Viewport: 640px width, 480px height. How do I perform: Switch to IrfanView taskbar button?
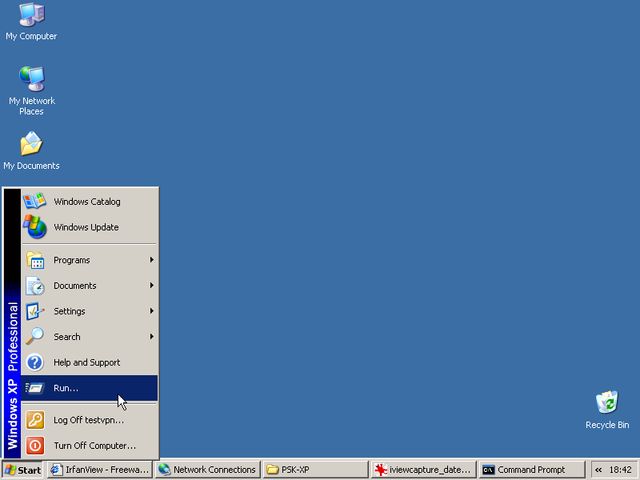pos(99,470)
